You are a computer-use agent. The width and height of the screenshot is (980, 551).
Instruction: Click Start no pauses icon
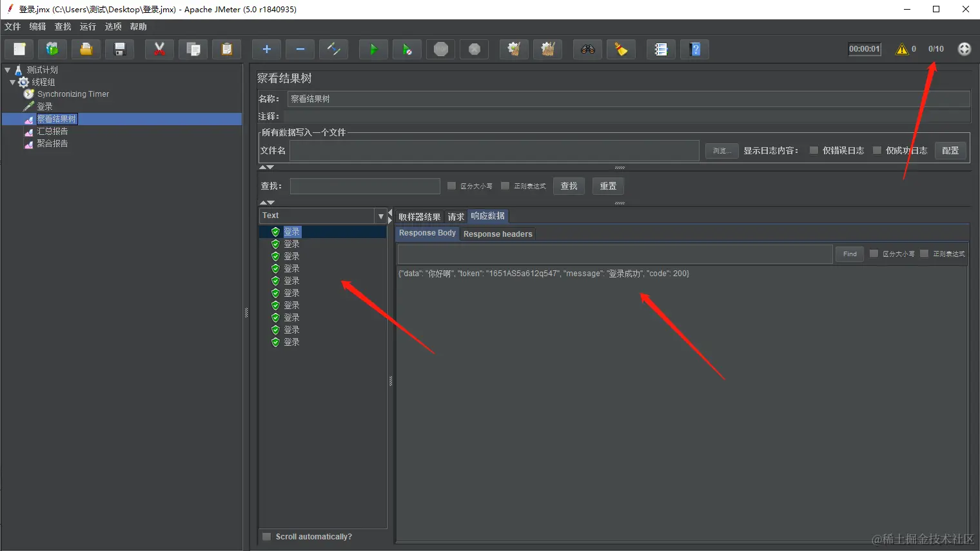point(407,49)
